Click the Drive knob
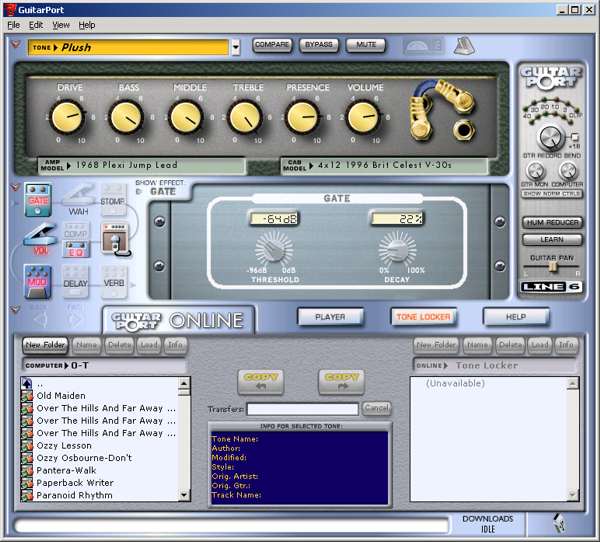This screenshot has width=600, height=542. [67, 117]
